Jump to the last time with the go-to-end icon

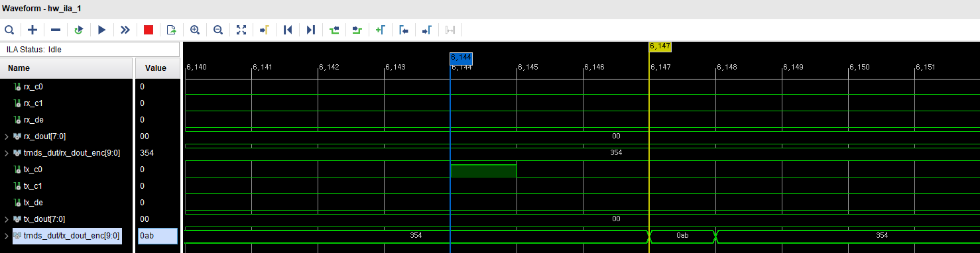coord(311,30)
